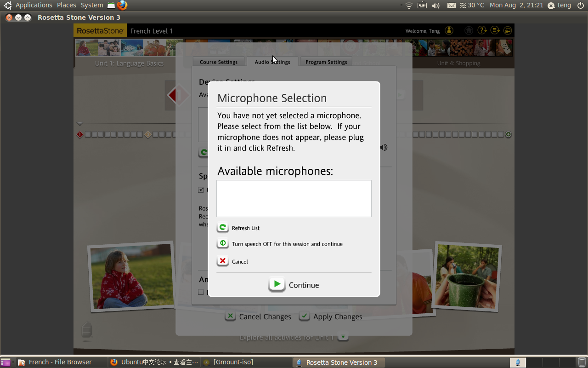Click the Show Desktop icon in bottom panel

[6, 362]
